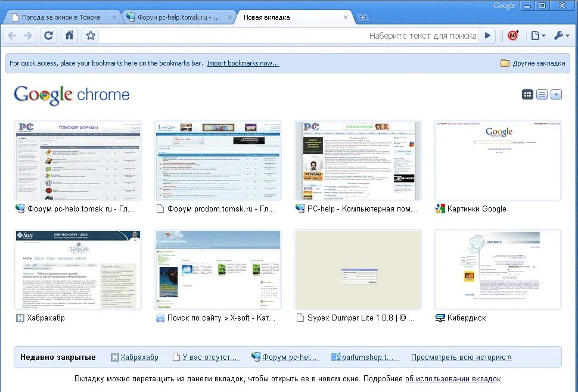Open the Другие закладки folder
The height and width of the screenshot is (392, 578).
click(533, 63)
